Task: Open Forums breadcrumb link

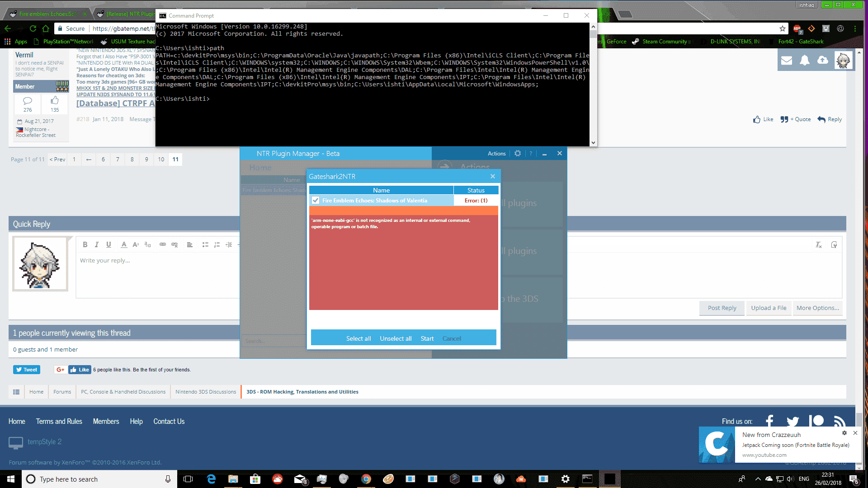Action: click(62, 392)
